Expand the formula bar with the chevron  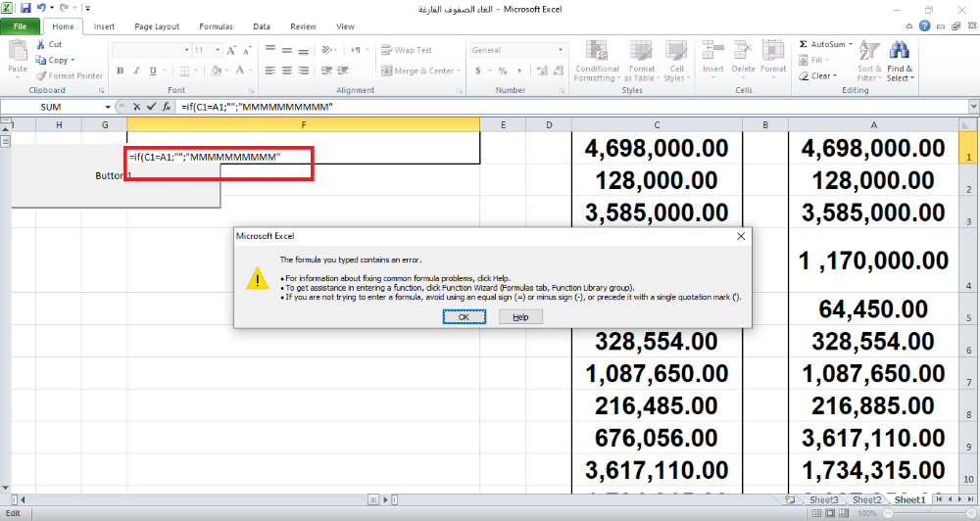click(x=971, y=107)
